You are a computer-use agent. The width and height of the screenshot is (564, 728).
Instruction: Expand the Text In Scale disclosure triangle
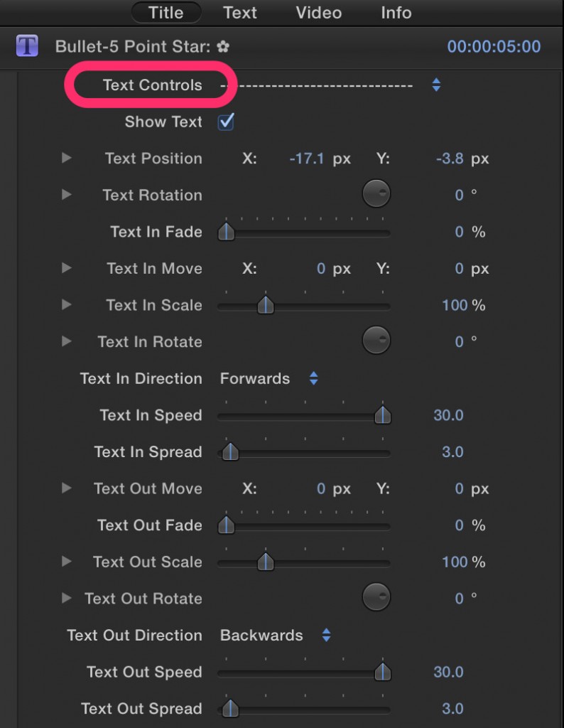pos(67,304)
